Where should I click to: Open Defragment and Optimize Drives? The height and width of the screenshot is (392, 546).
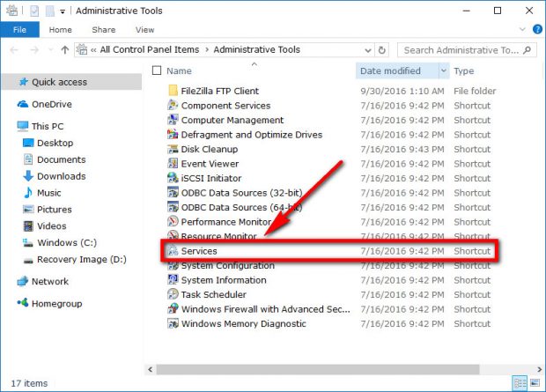coord(251,135)
